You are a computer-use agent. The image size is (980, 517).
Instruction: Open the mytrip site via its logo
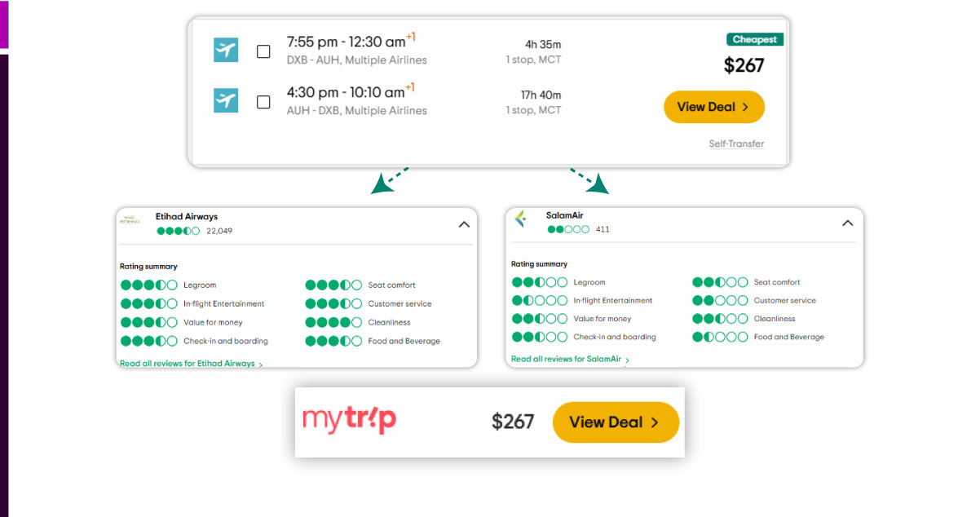350,420
